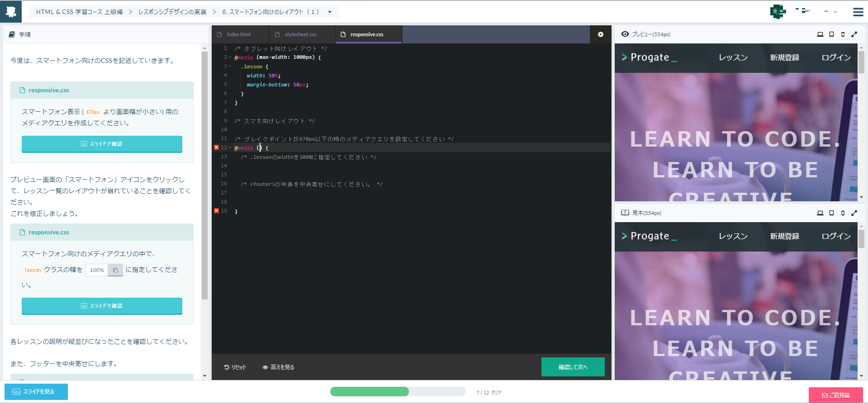Switch the preview pane to laptop view
The height and width of the screenshot is (404, 868).
click(820, 34)
